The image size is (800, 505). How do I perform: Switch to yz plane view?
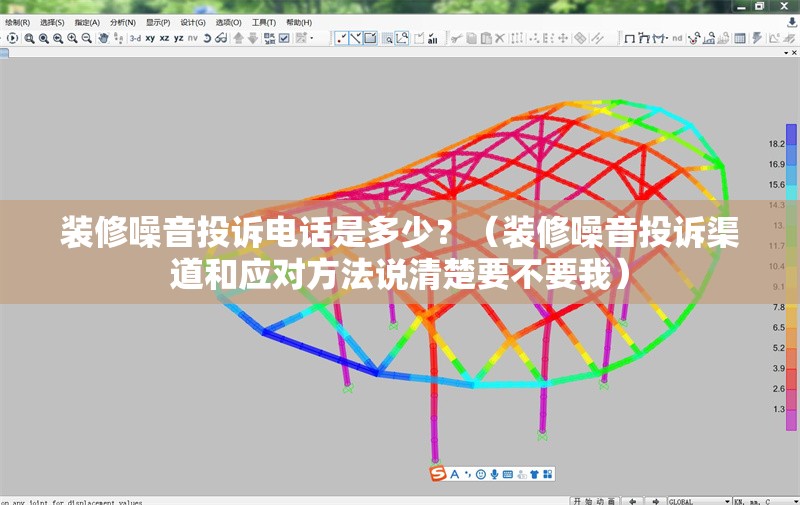coord(179,38)
